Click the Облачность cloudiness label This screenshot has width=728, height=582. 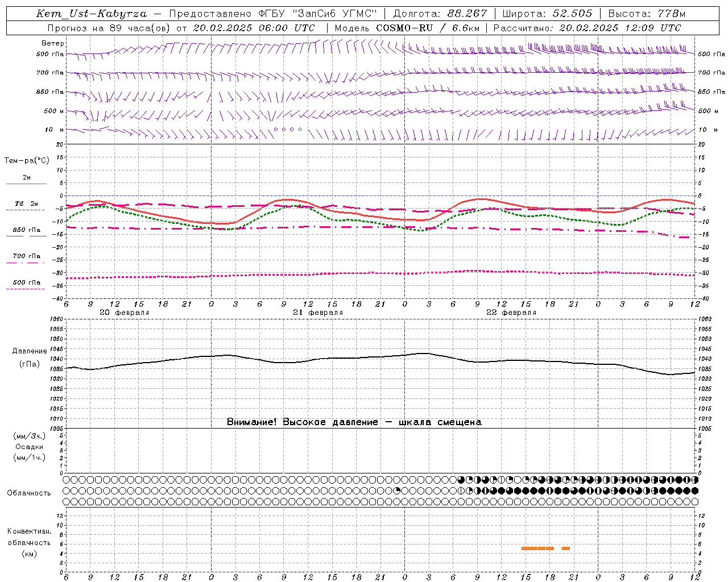[29, 493]
